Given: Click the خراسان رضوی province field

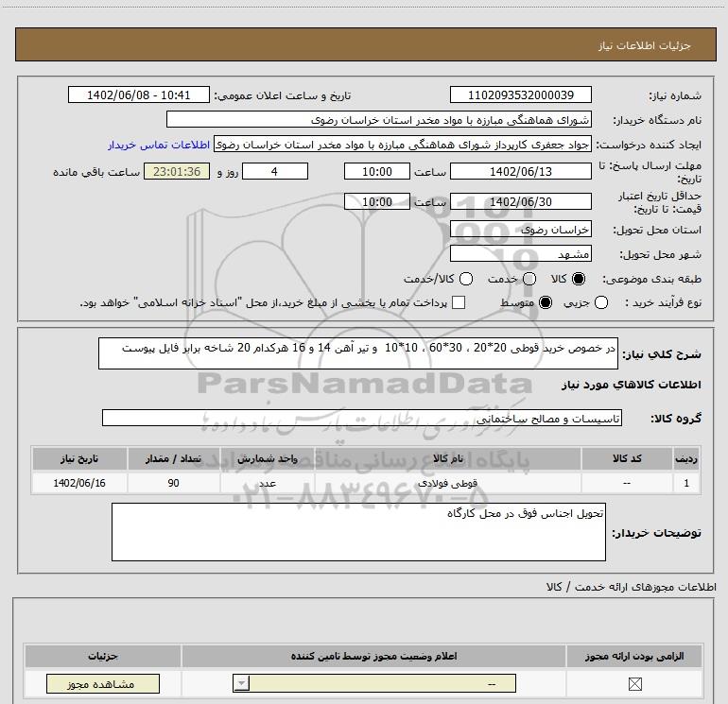Looking at the screenshot, I should click(x=520, y=230).
